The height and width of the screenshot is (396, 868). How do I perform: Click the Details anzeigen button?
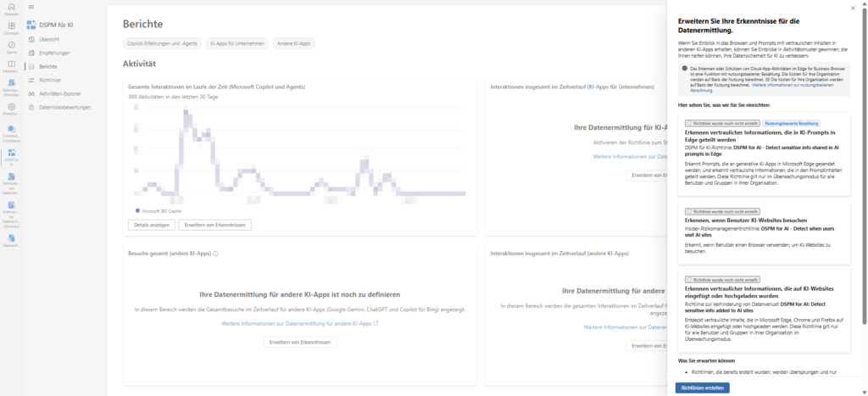151,225
